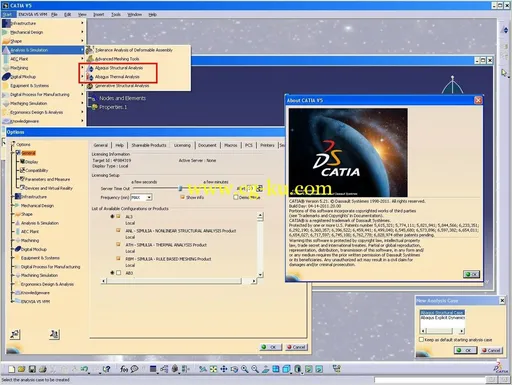The image size is (512, 385).
Task: Expand Digital Mockup in Options tree
Action: coord(14,249)
